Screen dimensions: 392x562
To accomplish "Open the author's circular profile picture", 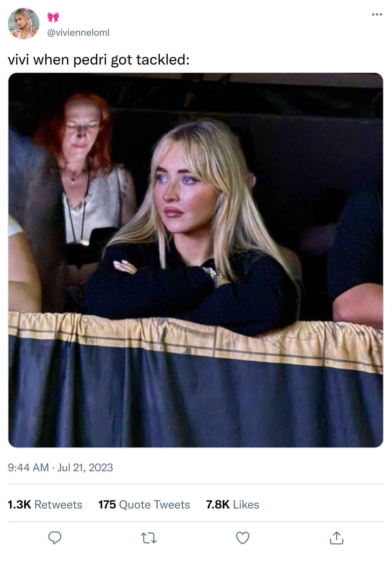I will click(23, 24).
